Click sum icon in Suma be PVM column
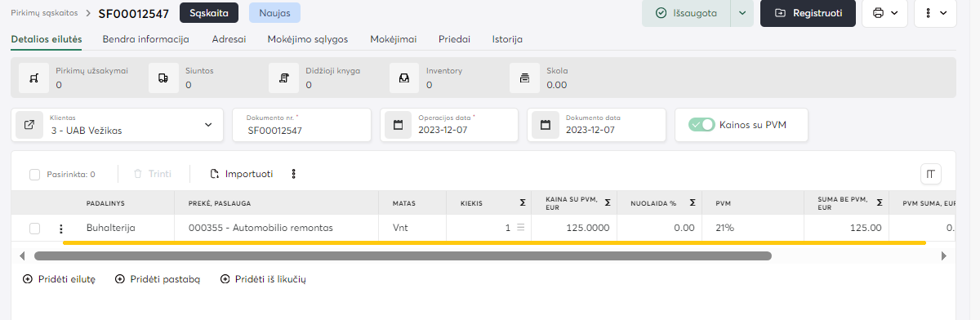The height and width of the screenshot is (320, 980). coord(880,202)
